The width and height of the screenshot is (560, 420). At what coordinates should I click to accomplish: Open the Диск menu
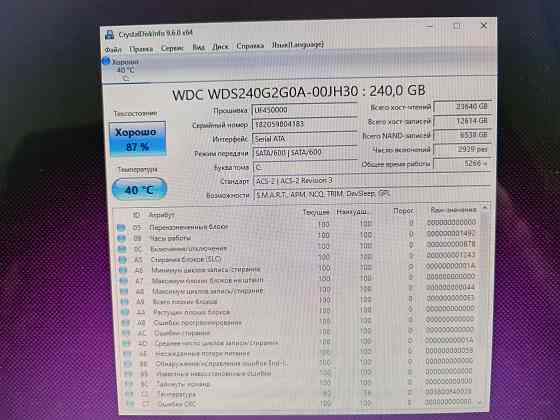220,47
